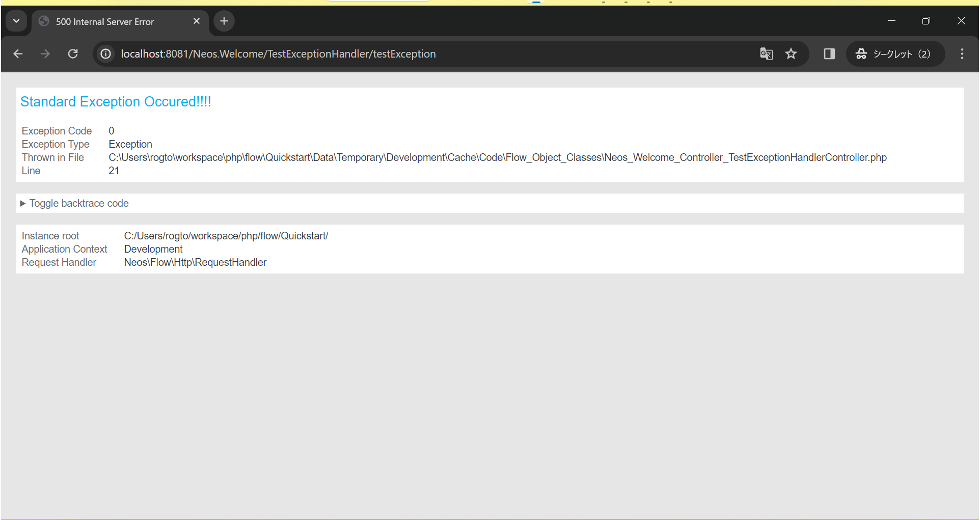Click the Exception Type label

[56, 144]
